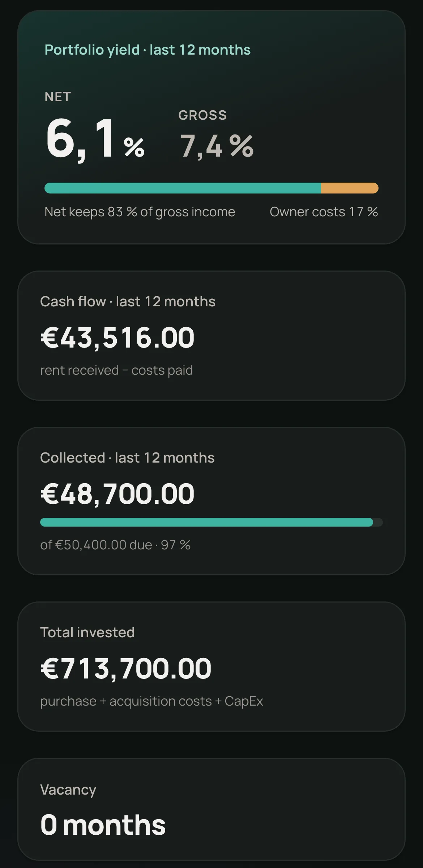423x868 pixels.
Task: Select the Owner costs 17 % label
Action: point(324,212)
